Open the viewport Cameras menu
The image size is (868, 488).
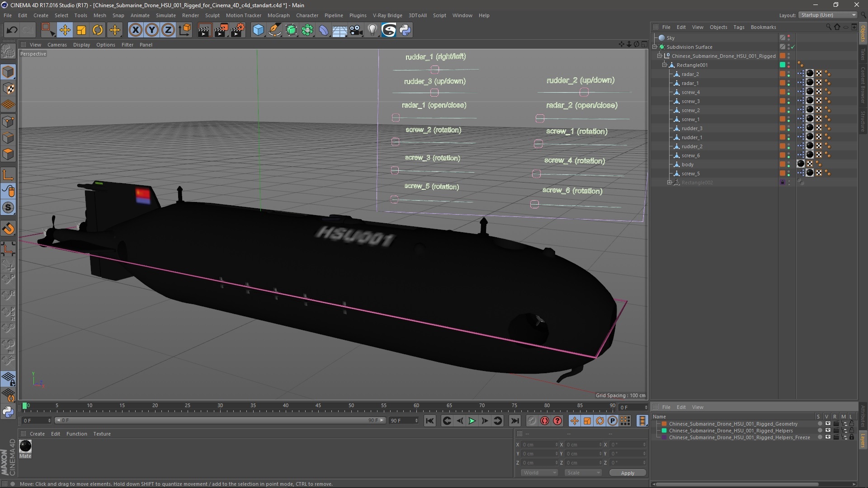pyautogui.click(x=57, y=45)
